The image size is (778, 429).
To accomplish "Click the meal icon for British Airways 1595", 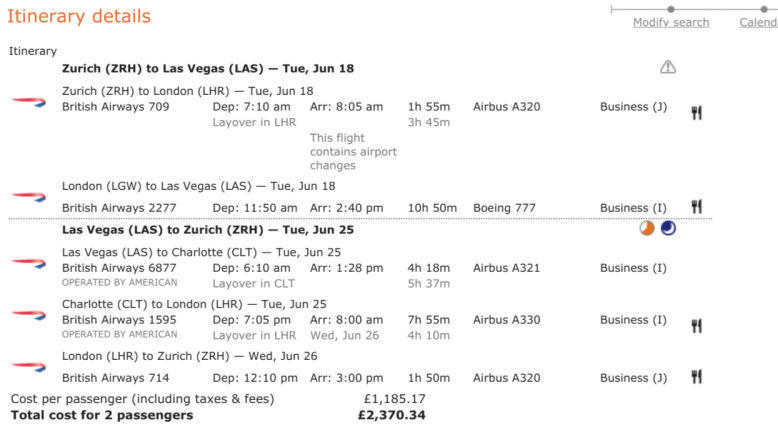I will click(x=697, y=326).
